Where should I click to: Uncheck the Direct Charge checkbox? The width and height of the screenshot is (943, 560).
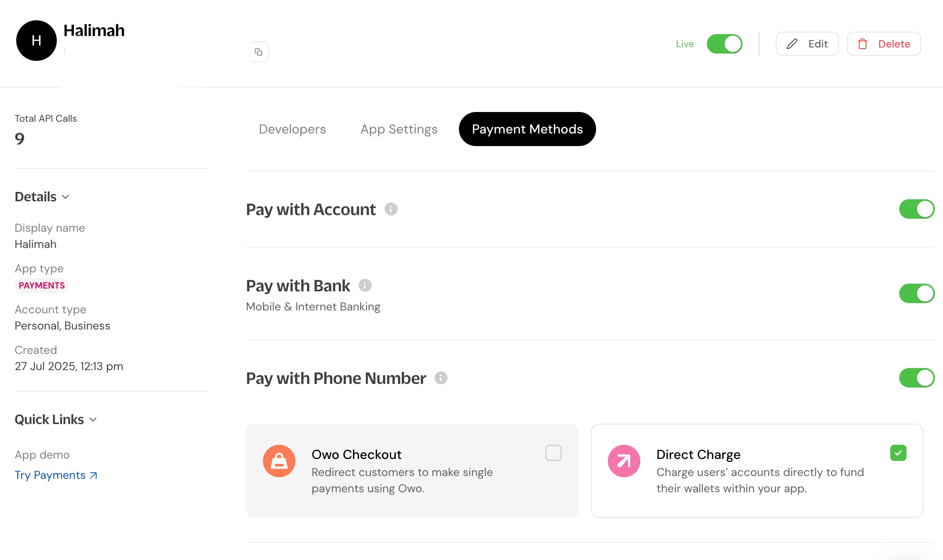point(898,453)
